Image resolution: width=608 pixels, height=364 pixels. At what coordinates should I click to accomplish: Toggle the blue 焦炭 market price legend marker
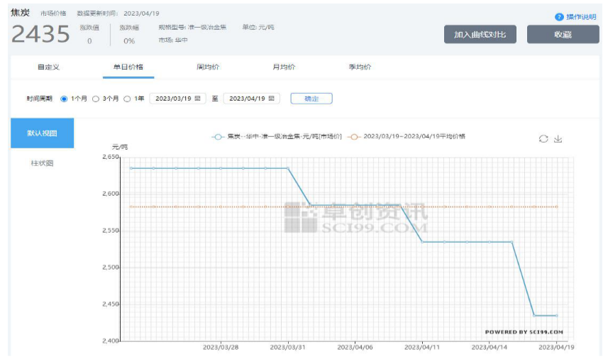pos(219,136)
